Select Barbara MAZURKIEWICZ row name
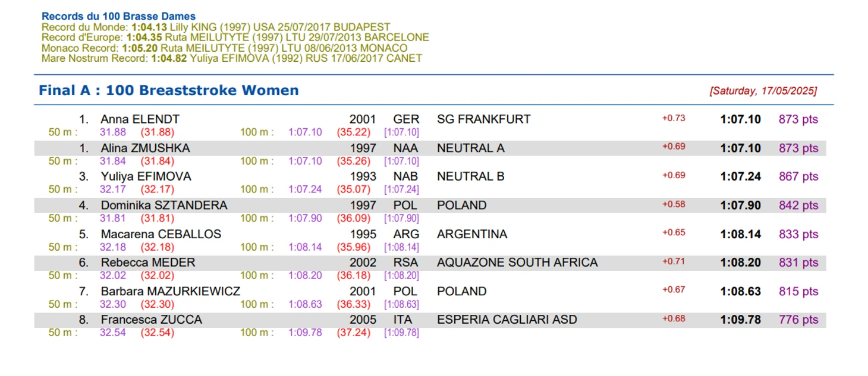Image resolution: width=868 pixels, height=376 pixels. (x=170, y=292)
